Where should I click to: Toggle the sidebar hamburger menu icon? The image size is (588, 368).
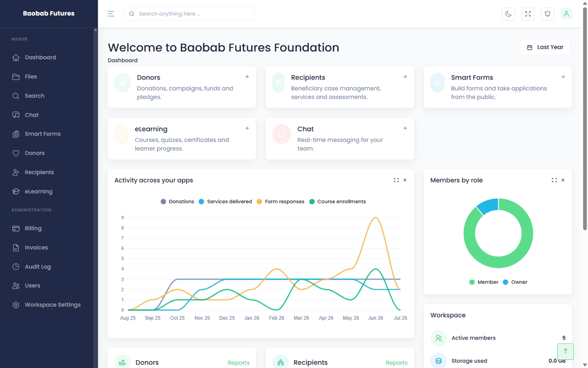[111, 14]
